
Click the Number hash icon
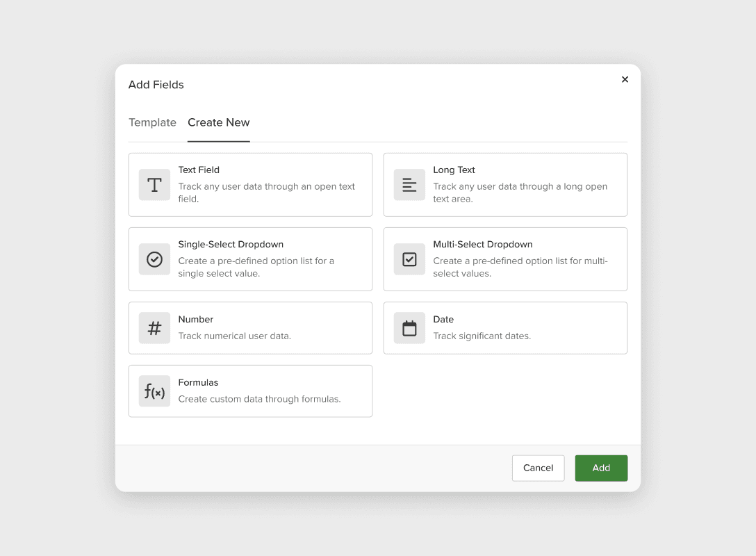click(x=154, y=328)
